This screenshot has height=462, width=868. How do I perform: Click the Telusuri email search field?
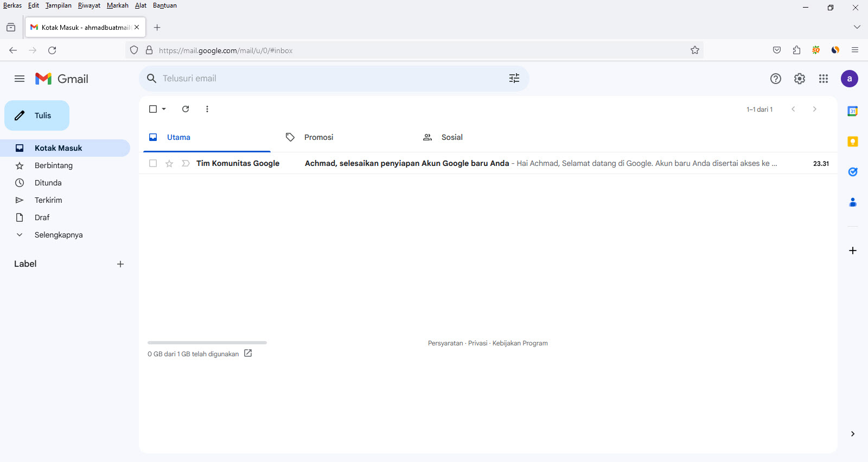(x=325, y=79)
